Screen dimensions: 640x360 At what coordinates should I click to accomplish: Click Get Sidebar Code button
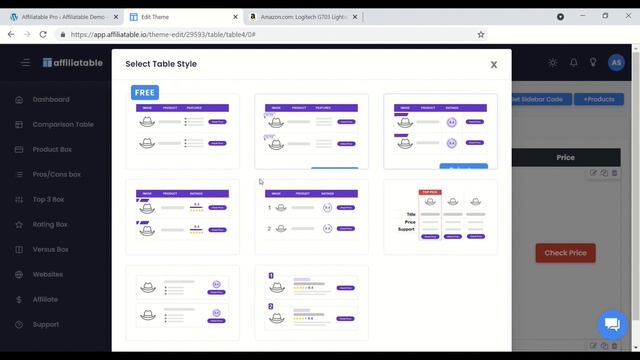click(x=541, y=99)
